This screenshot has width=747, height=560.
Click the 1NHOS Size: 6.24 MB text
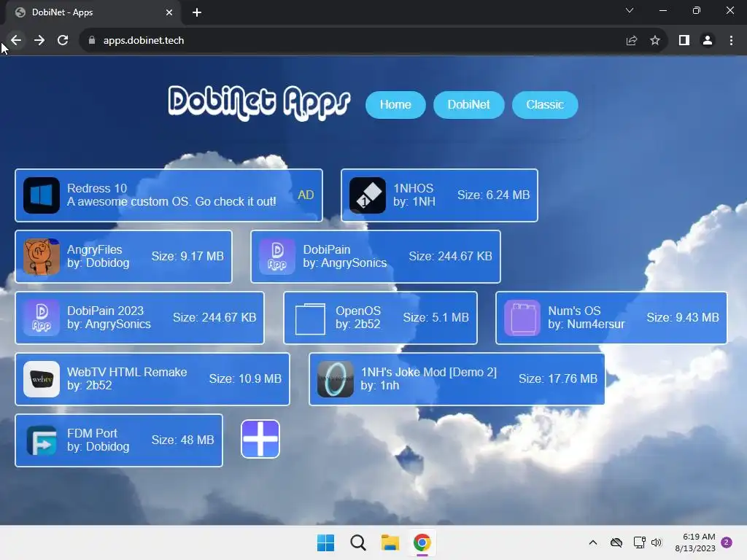coord(494,195)
